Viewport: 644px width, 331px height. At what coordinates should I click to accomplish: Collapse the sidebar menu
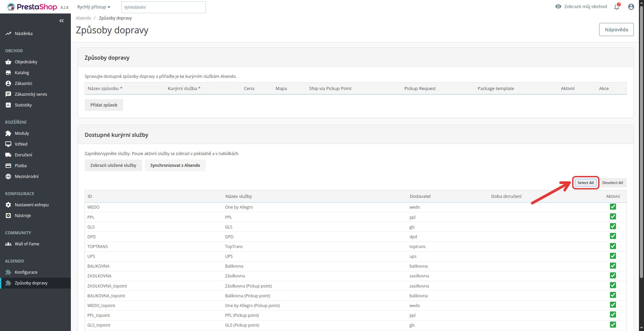61,21
